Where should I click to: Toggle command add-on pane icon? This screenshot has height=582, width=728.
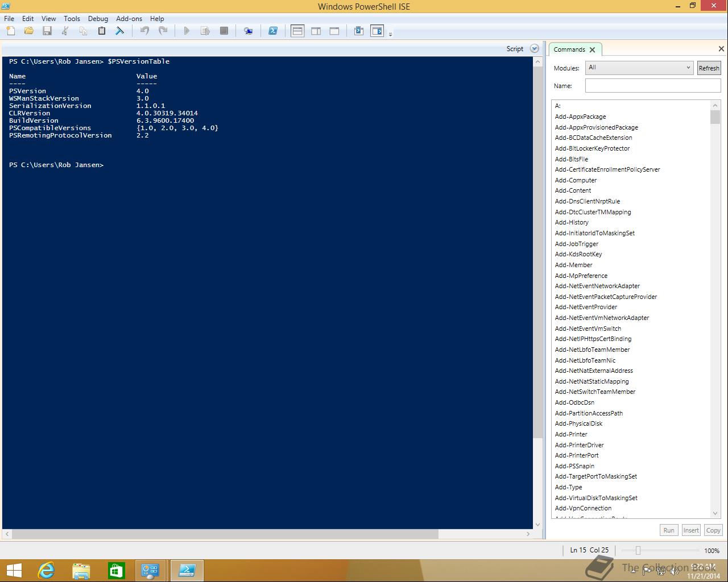[x=377, y=31]
